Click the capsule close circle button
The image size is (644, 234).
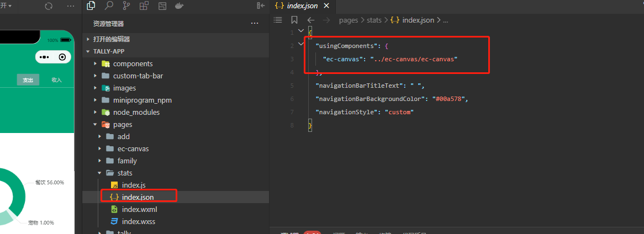point(62,57)
